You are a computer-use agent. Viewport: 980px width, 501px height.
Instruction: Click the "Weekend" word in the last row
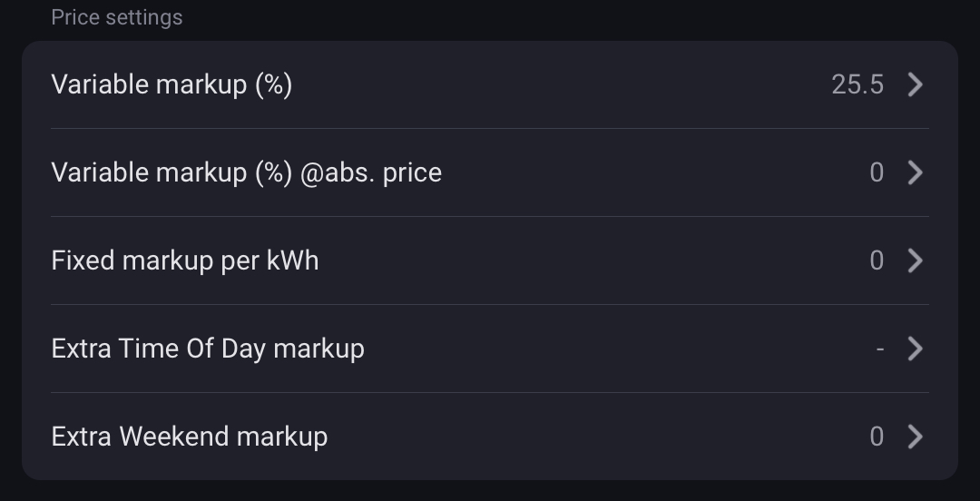pyautogui.click(x=173, y=437)
